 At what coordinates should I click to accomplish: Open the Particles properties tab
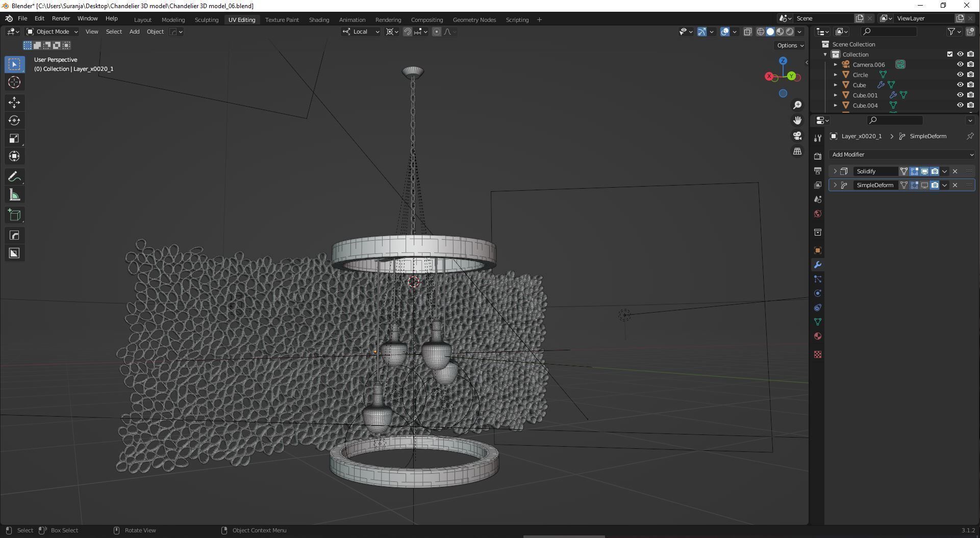[818, 279]
